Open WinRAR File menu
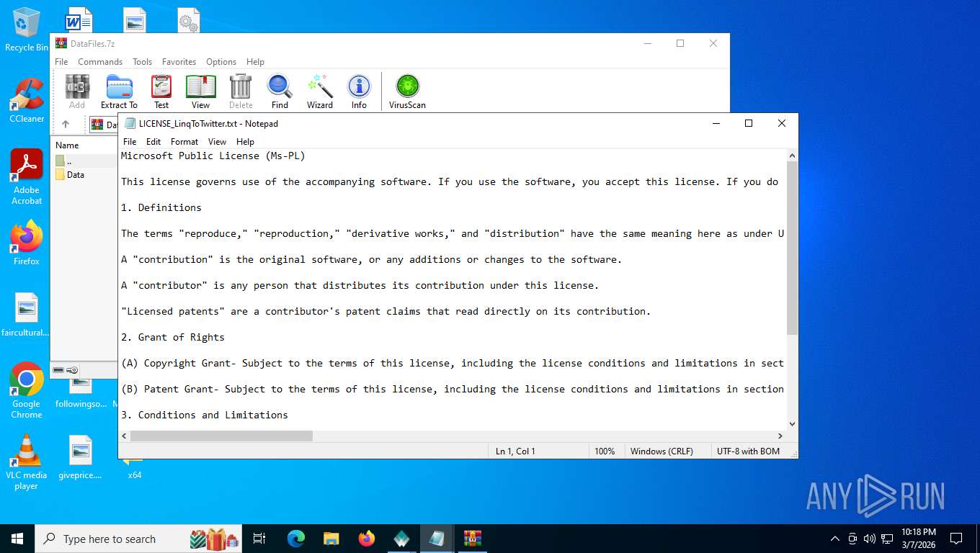Screen dimensions: 980x553 click(61, 62)
